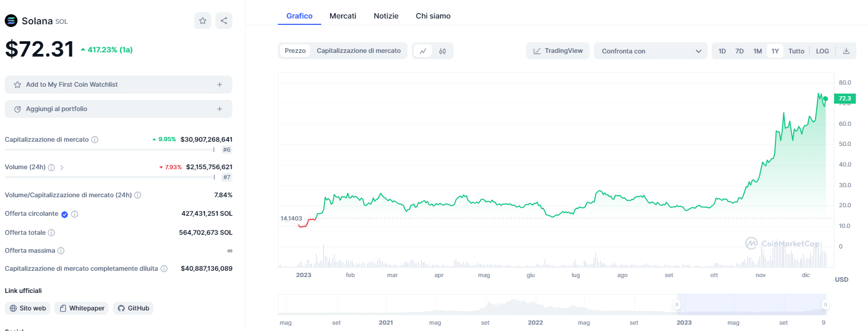Viewport: 868px width, 331px height.
Task: Open the Mercati tab
Action: 342,16
